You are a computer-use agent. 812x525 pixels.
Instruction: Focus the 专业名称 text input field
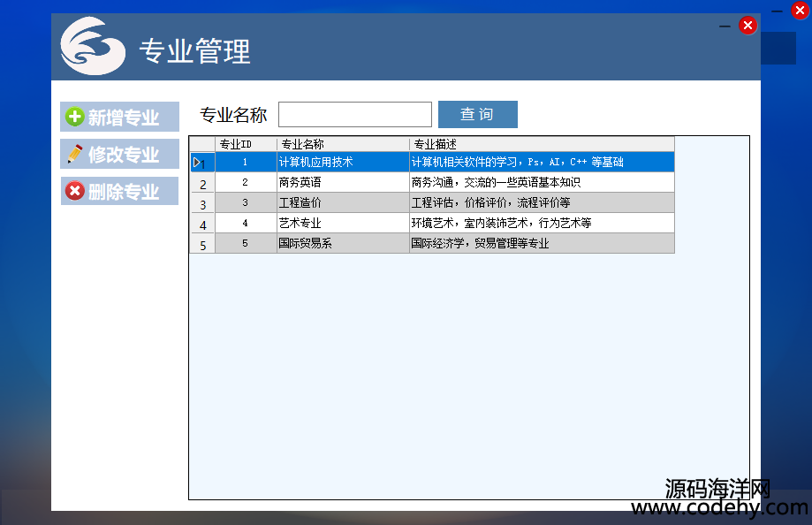(354, 115)
